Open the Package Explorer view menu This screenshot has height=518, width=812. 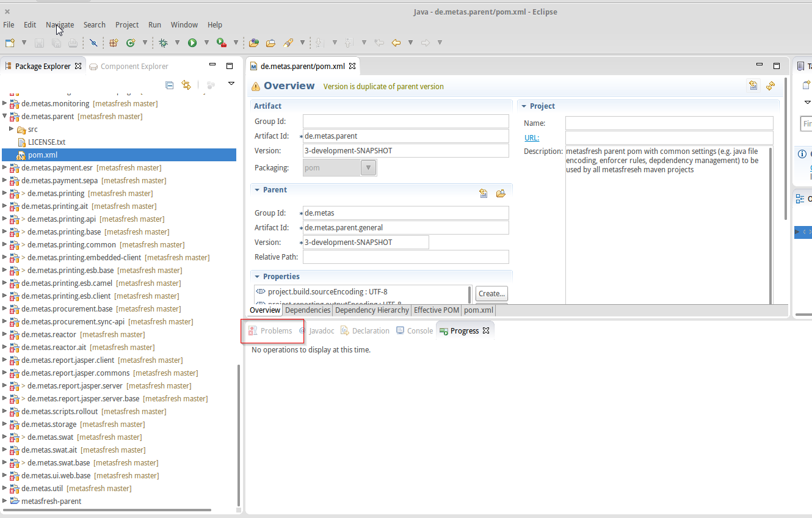click(231, 84)
